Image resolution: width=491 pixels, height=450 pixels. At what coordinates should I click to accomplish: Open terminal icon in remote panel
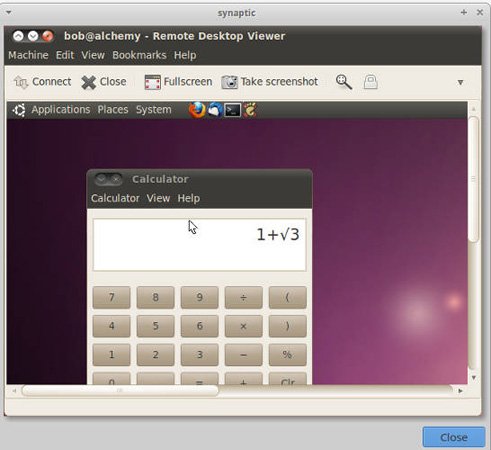pos(232,110)
